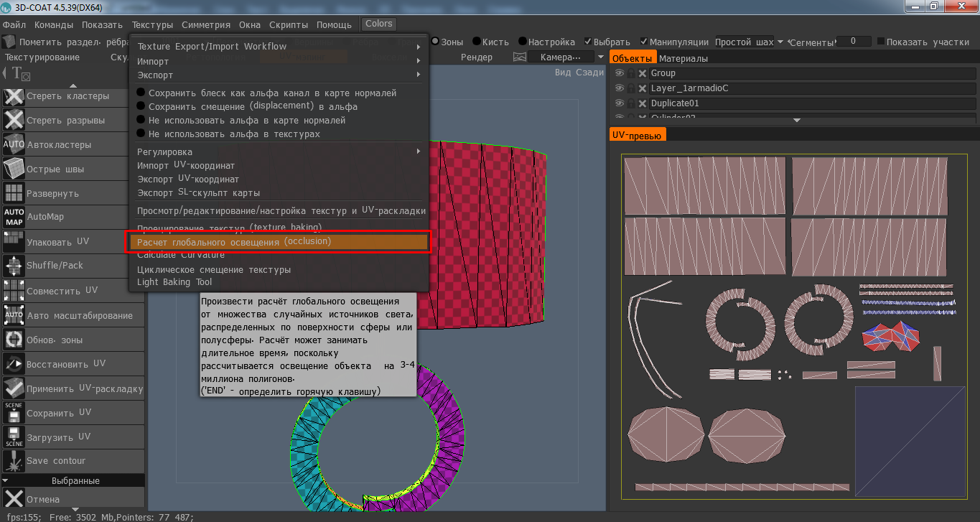Enable the Показать участки checkbox
Viewport: 980px width, 522px height.
pyautogui.click(x=881, y=42)
